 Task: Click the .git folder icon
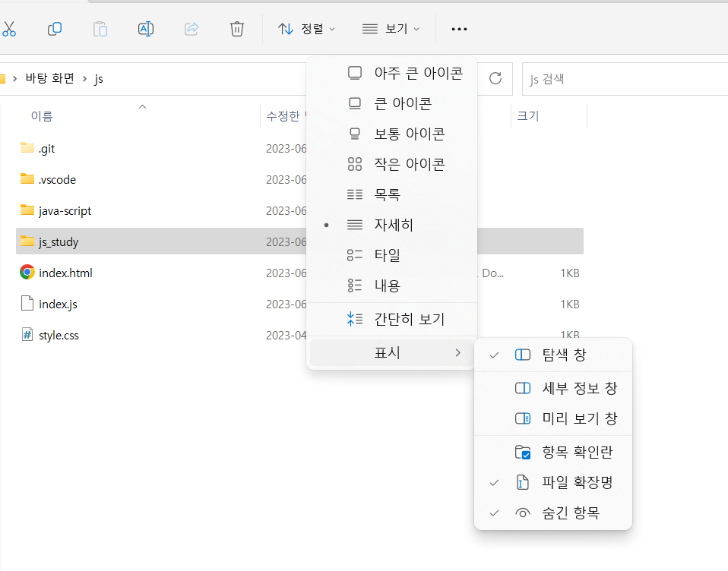[27, 147]
